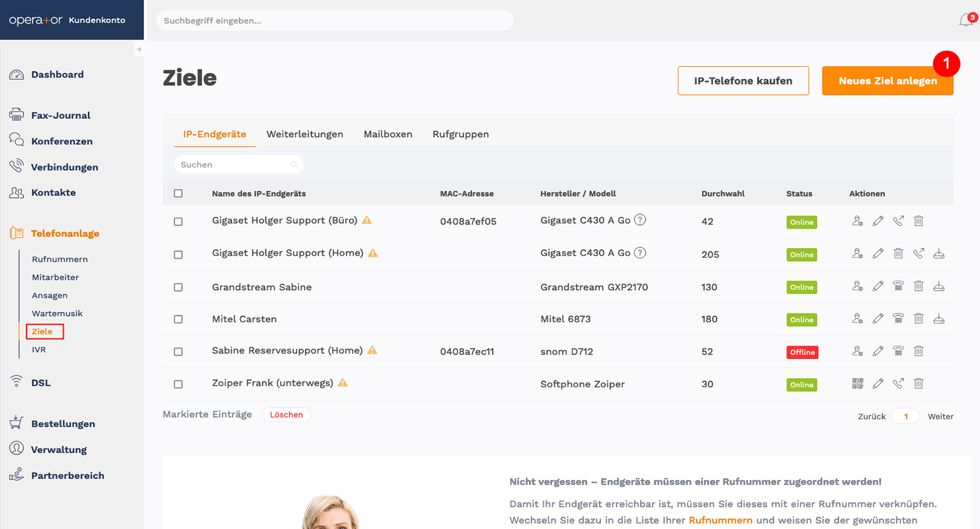Click Löschen for marked entries

[286, 415]
